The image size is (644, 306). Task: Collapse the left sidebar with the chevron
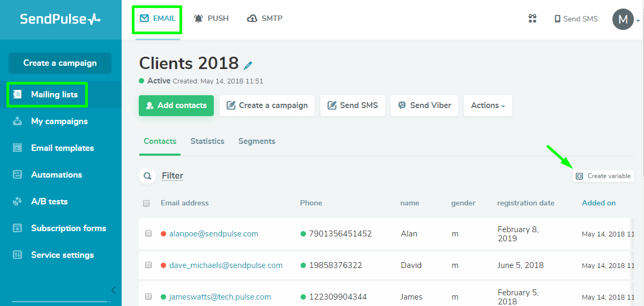pos(113,290)
